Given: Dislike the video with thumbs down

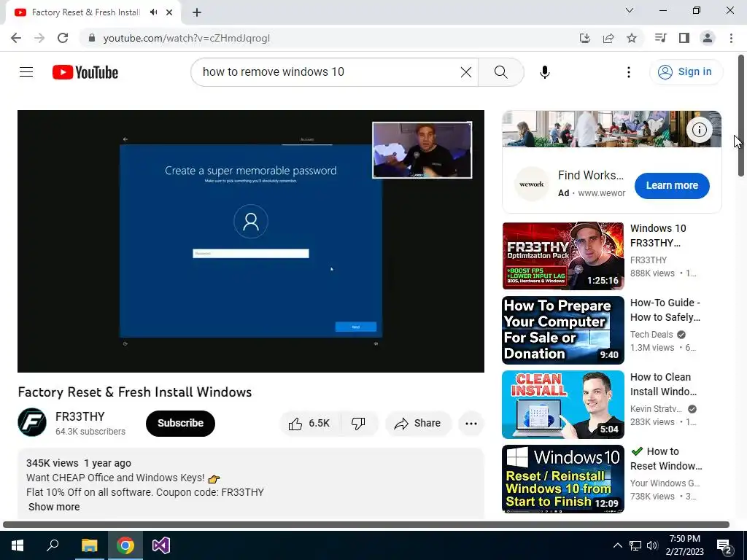Looking at the screenshot, I should [x=358, y=424].
